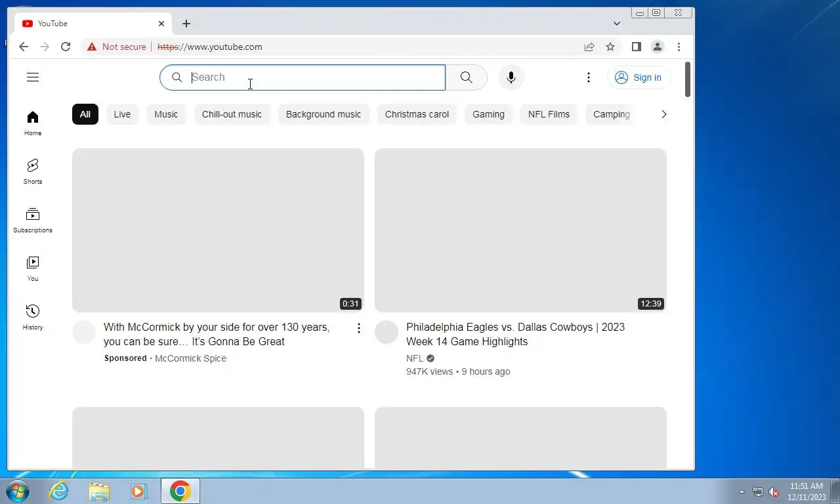This screenshot has height=504, width=840.
Task: Open YouTube settings three-dot menu
Action: [x=588, y=77]
